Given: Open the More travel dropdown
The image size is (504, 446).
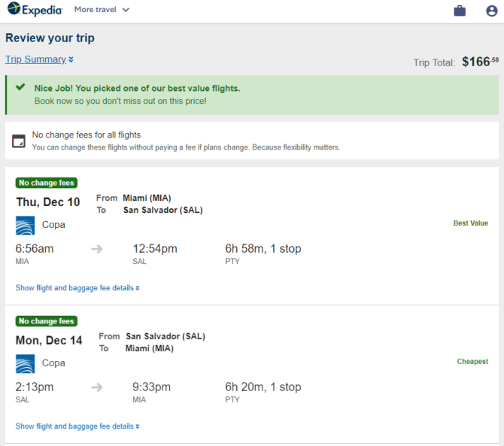Looking at the screenshot, I should click(102, 10).
